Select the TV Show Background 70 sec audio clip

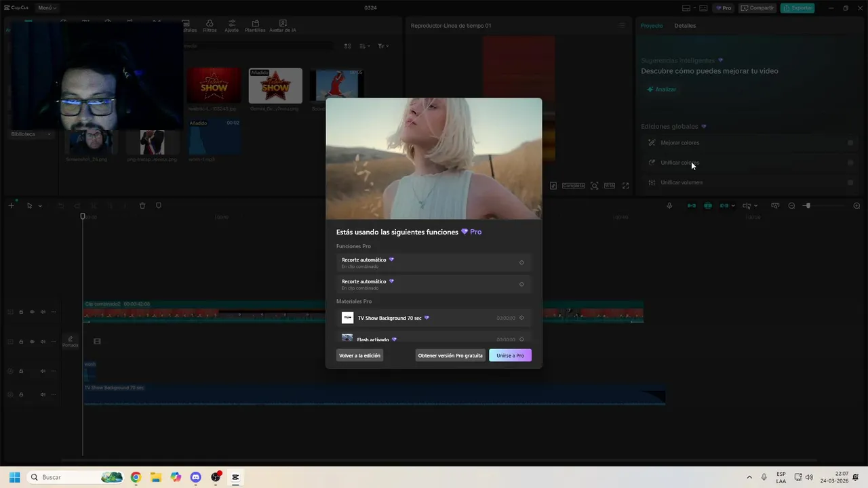tap(374, 394)
